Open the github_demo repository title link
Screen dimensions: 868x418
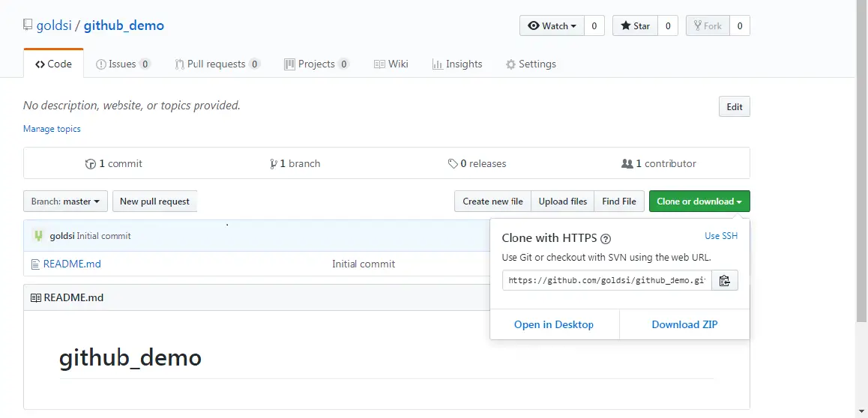(x=124, y=25)
